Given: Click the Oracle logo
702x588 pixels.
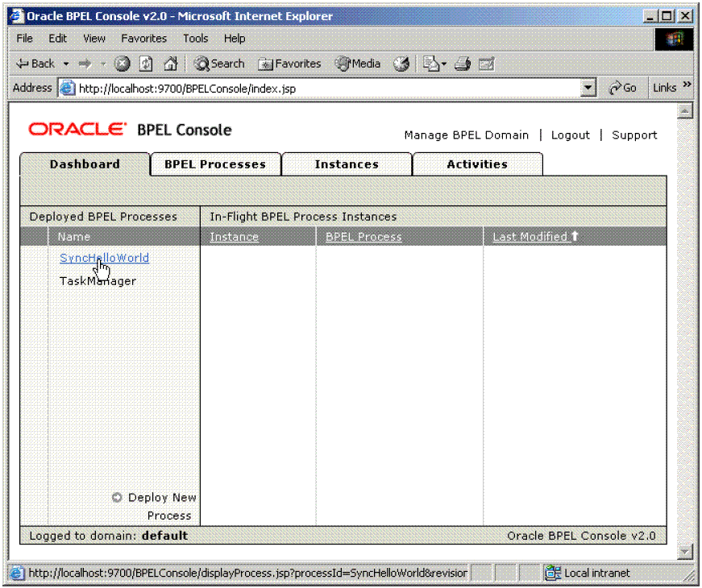Looking at the screenshot, I should point(77,130).
